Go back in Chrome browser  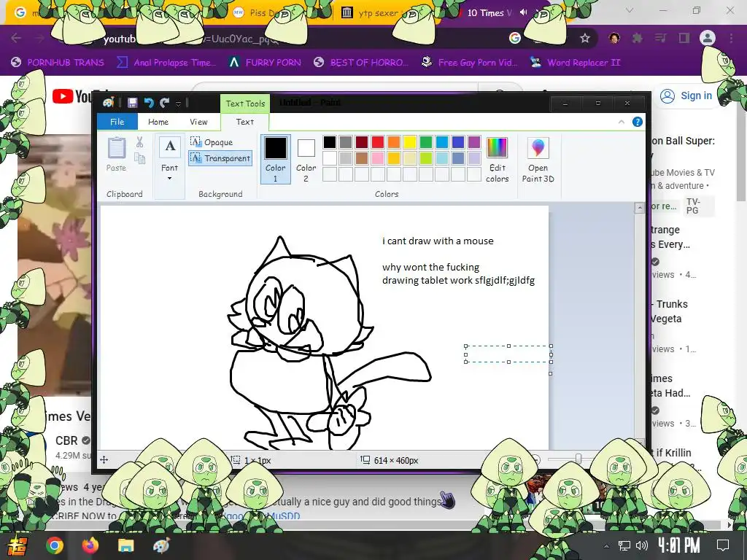pos(16,38)
